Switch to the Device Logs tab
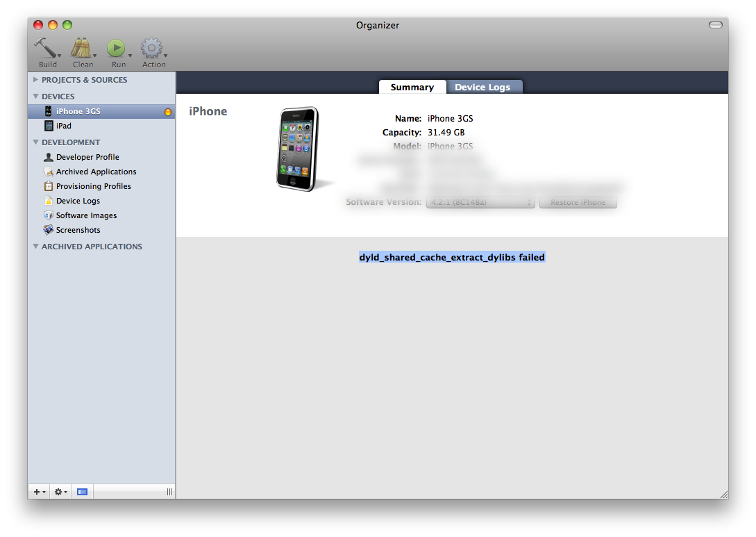Viewport: 756px width, 537px height. point(484,87)
